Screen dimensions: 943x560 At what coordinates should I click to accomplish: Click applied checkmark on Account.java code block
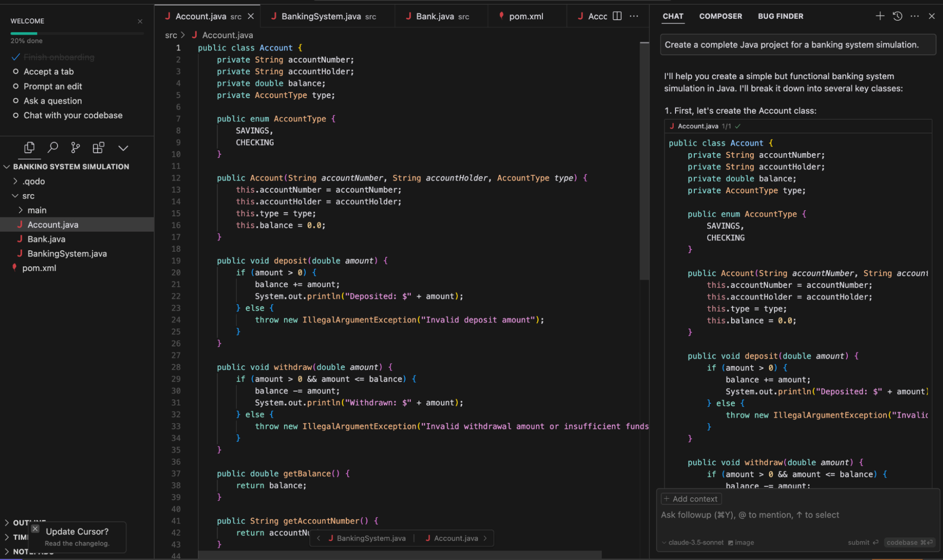[738, 126]
